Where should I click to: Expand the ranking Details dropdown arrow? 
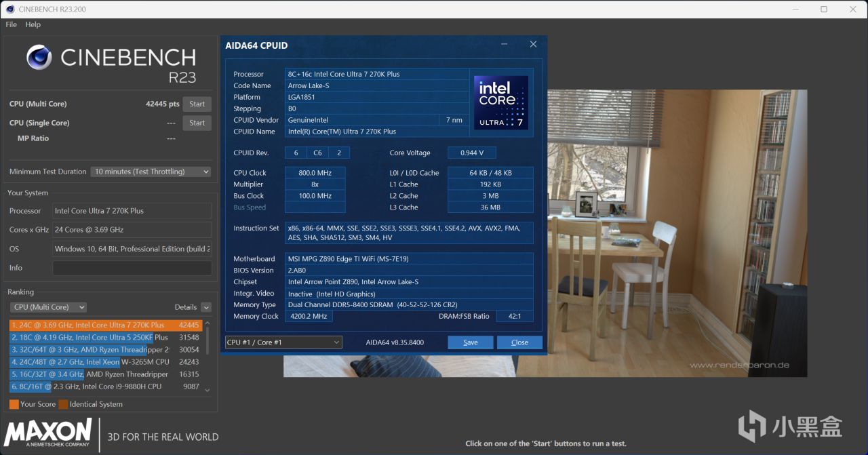point(206,307)
